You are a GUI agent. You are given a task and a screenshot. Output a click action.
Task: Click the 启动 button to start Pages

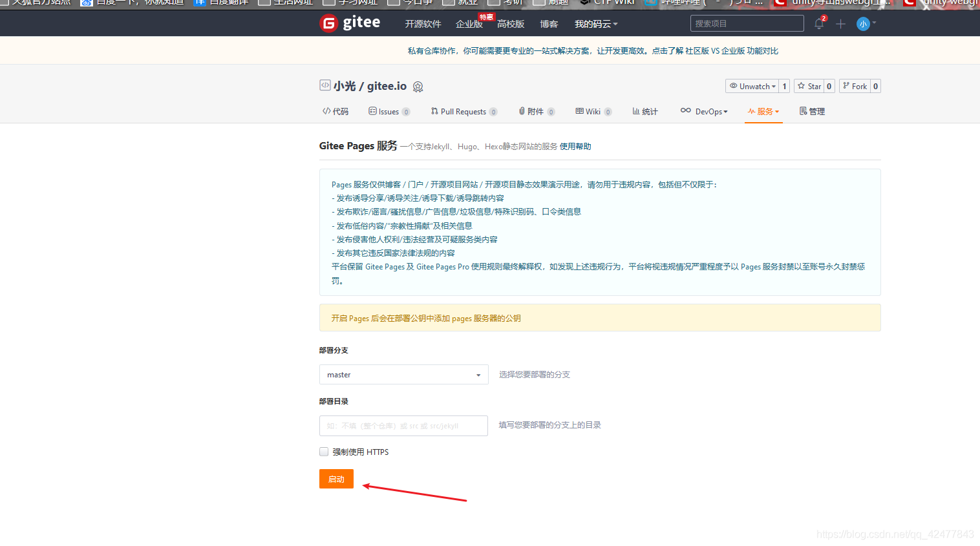click(336, 479)
